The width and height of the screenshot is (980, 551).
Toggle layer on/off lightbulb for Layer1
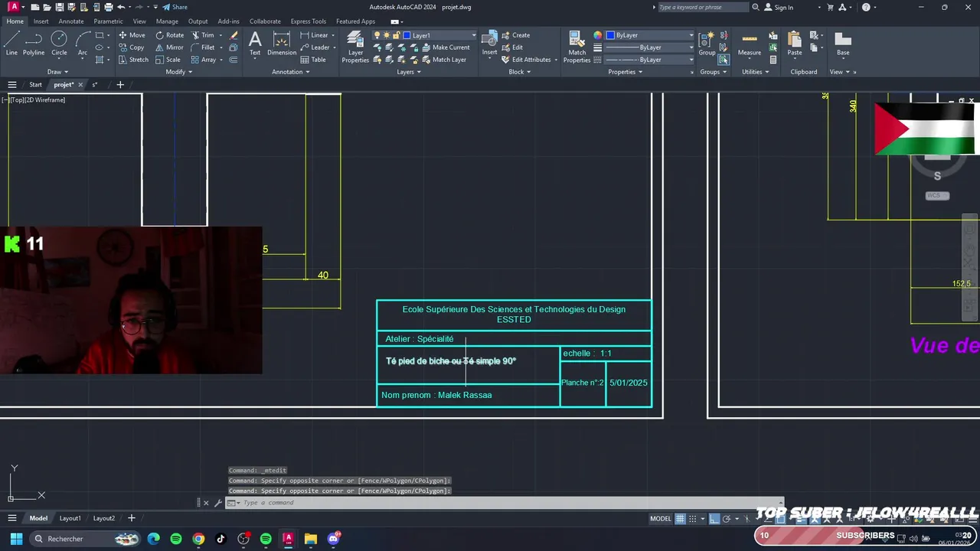coord(377,35)
